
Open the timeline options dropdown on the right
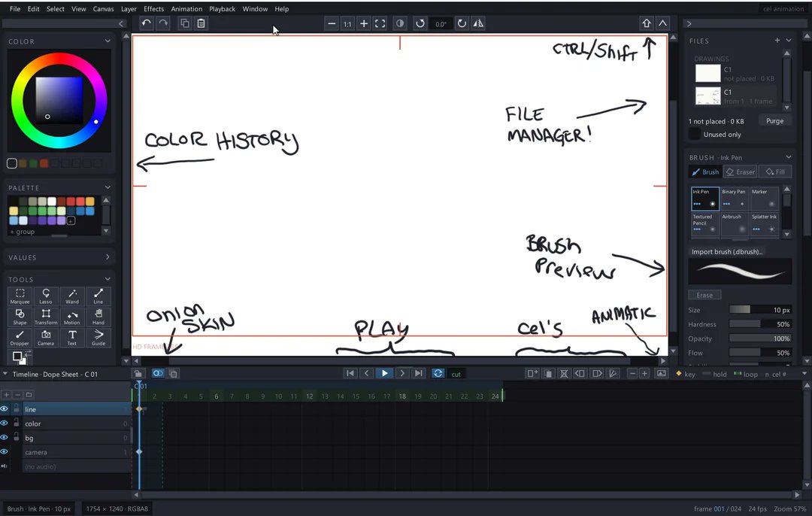coord(804,374)
